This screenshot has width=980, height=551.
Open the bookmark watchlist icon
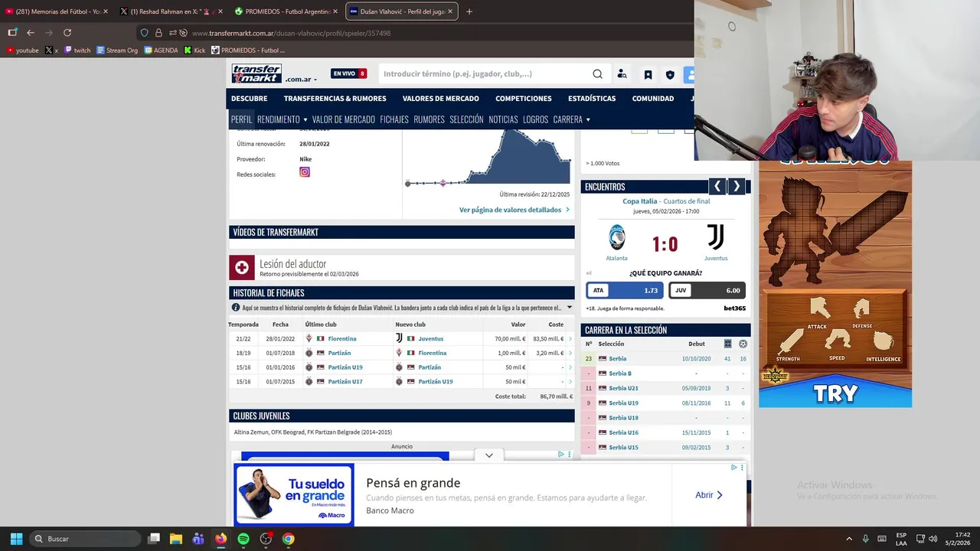pyautogui.click(x=648, y=74)
